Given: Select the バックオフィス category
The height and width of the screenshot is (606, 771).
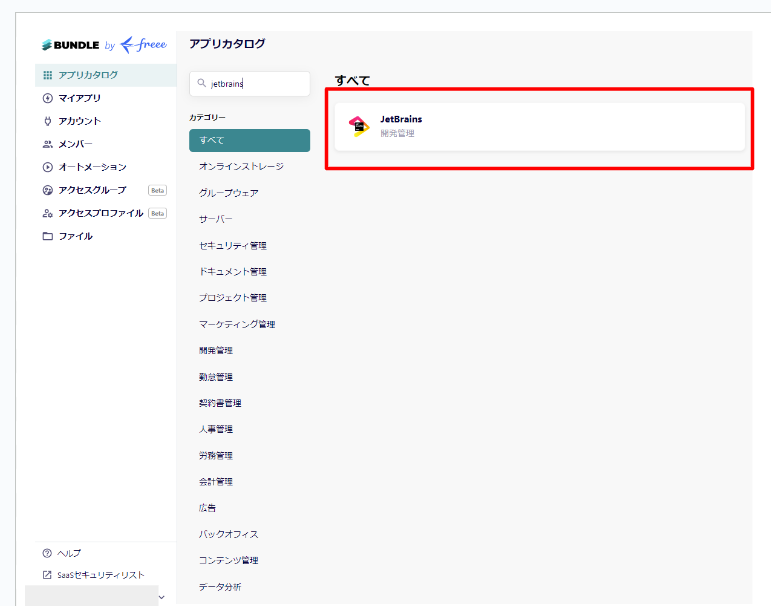Looking at the screenshot, I should coord(228,534).
